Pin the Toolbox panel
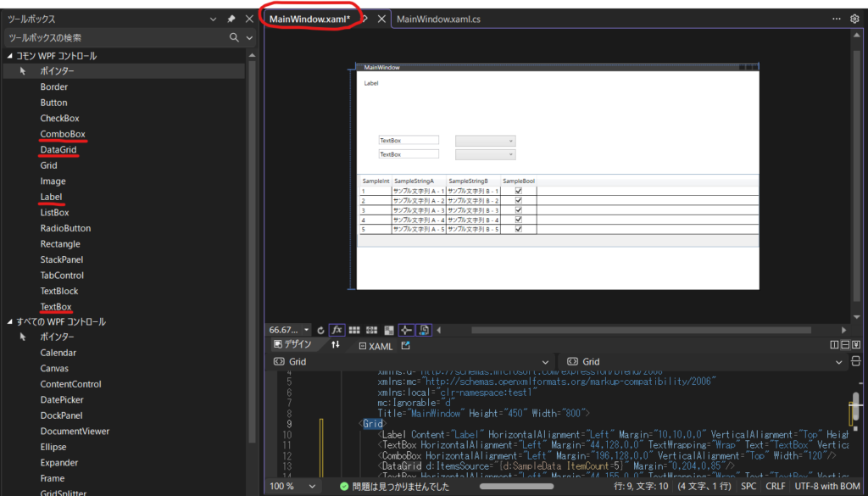 [231, 19]
